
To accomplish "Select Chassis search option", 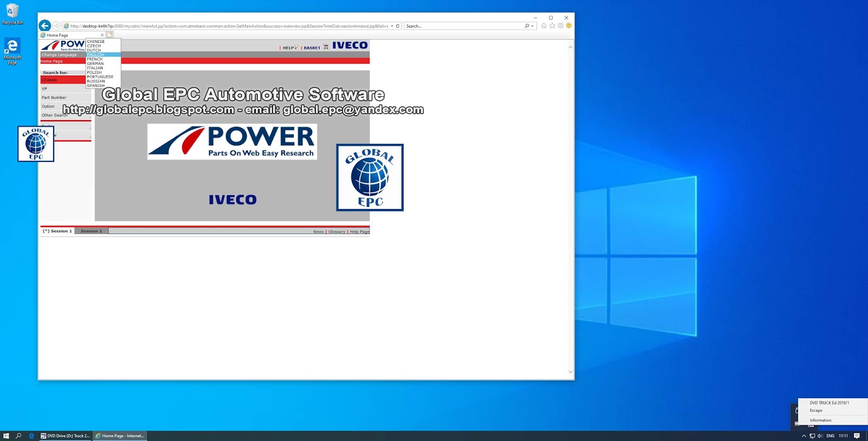I will tap(63, 80).
